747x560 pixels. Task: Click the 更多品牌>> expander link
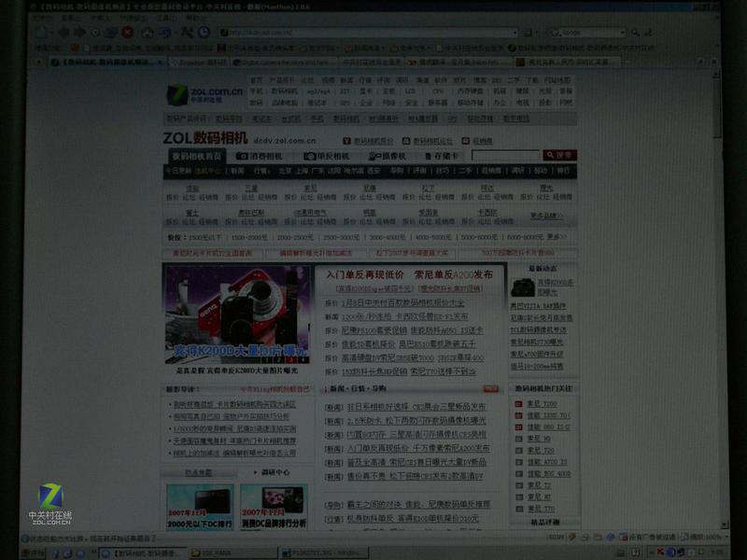(546, 216)
